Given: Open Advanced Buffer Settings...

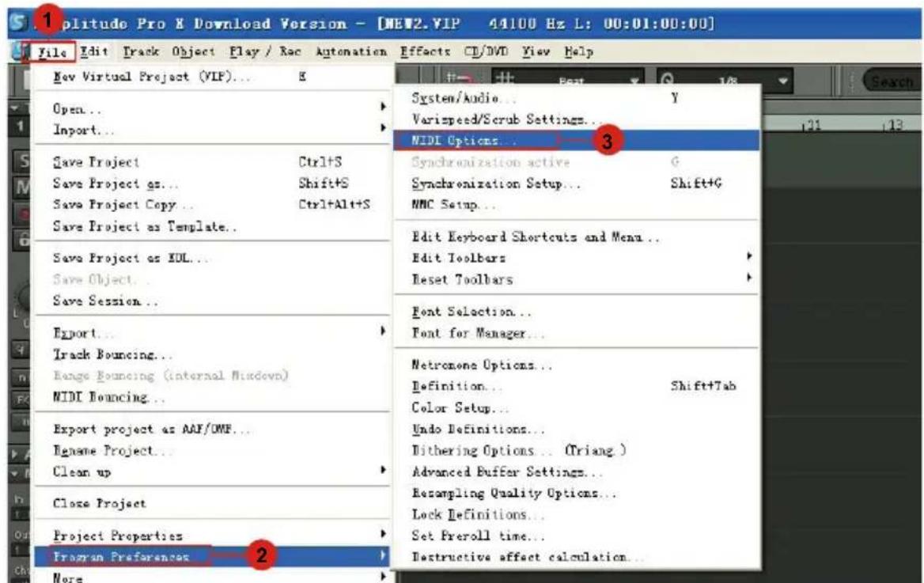Looking at the screenshot, I should [577, 471].
